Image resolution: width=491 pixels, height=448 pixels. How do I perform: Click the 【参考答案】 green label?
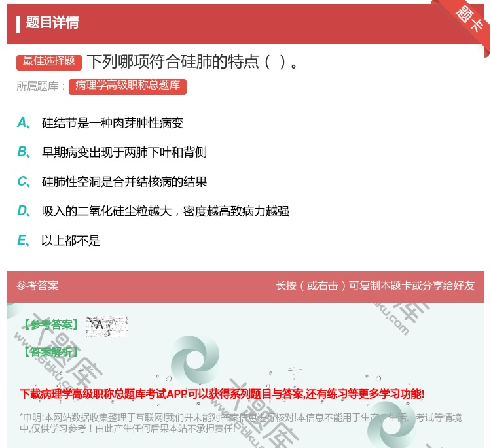(x=52, y=325)
